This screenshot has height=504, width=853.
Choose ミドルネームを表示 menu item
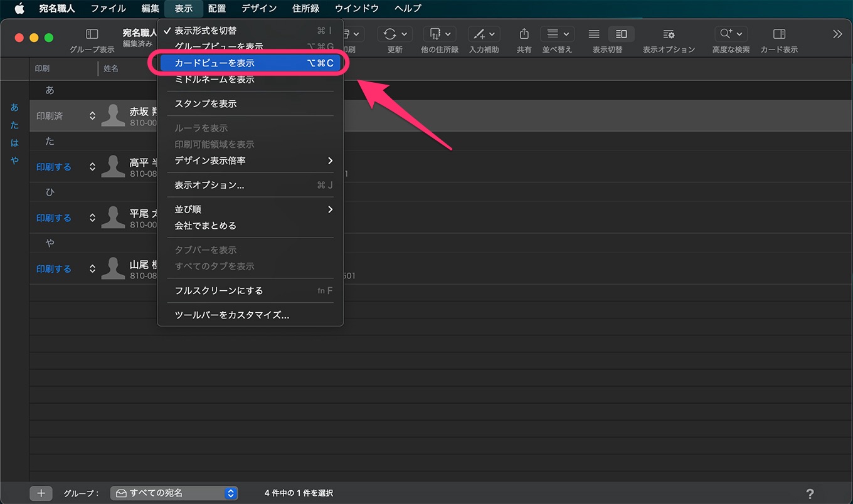point(250,79)
